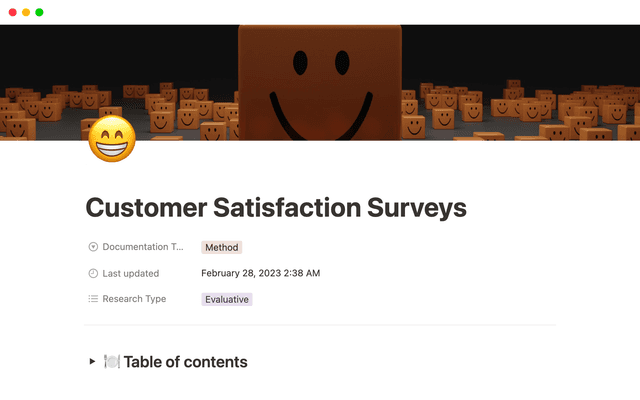This screenshot has height=400, width=640.
Task: Open the Evaluative tag dropdown
Action: 227,299
